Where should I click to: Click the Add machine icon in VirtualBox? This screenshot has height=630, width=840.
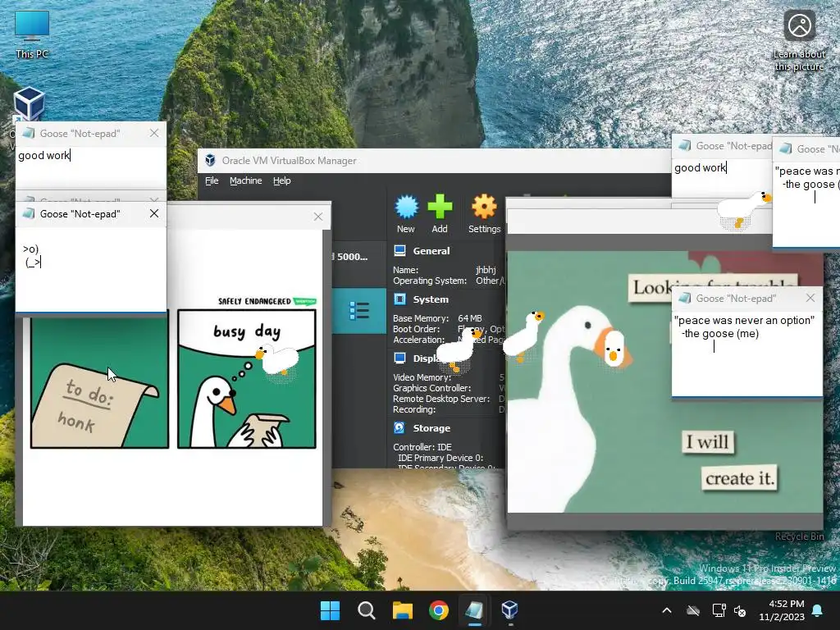coord(440,214)
